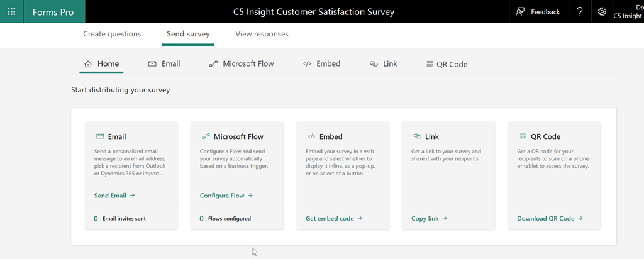644x259 pixels.
Task: Select the Home distribution tab
Action: pos(101,64)
